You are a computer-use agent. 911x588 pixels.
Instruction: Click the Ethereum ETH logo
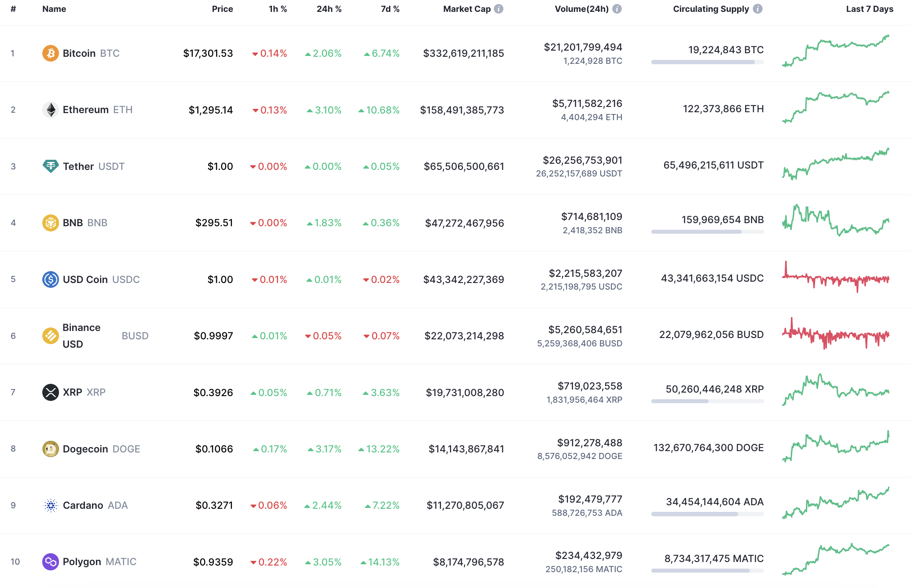51,110
